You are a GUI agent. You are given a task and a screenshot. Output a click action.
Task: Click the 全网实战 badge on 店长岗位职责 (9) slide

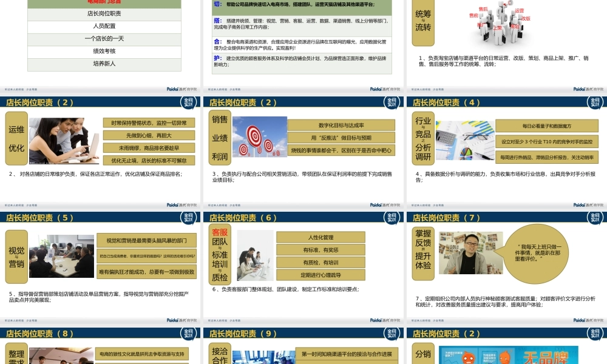click(x=392, y=333)
